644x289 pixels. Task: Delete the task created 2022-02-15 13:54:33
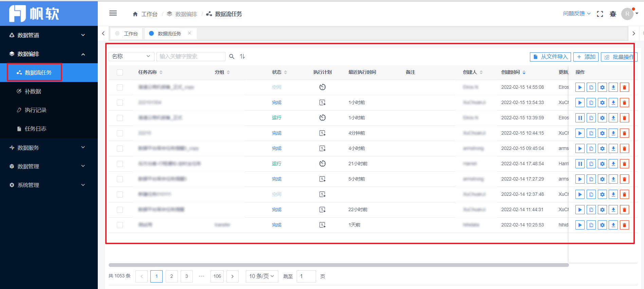pos(624,103)
